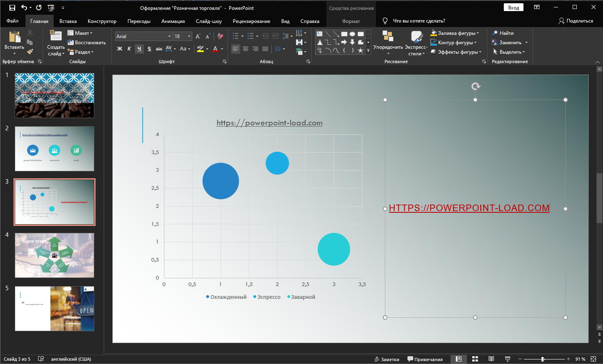Toggle bold formatting with the Ж button
603x364 pixels.
(x=119, y=49)
